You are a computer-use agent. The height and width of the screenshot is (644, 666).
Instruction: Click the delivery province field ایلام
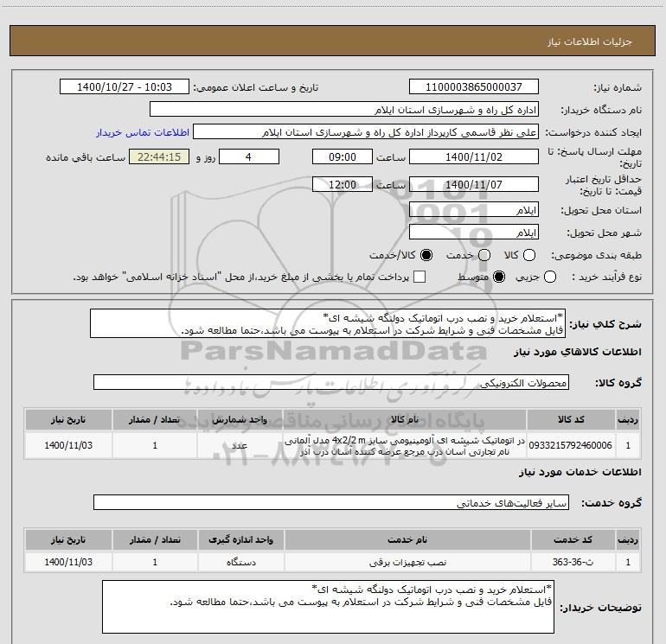point(474,210)
